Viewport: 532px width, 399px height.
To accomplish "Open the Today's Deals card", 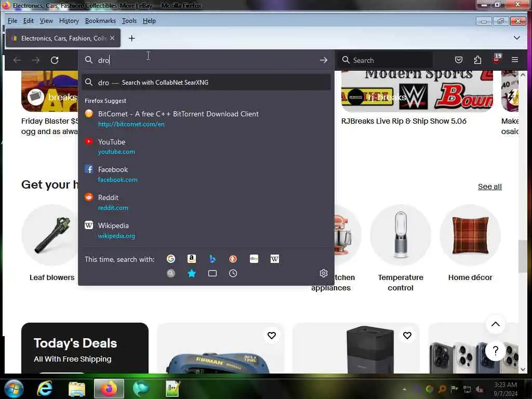I will point(85,348).
